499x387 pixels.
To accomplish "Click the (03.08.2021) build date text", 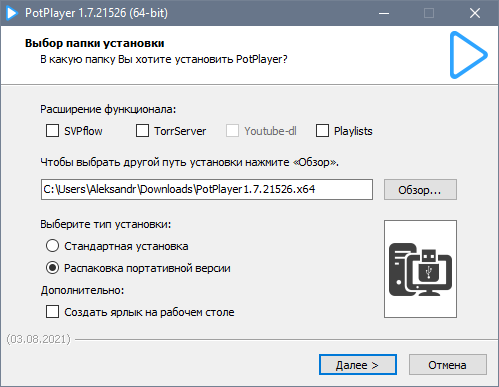I will [x=39, y=339].
